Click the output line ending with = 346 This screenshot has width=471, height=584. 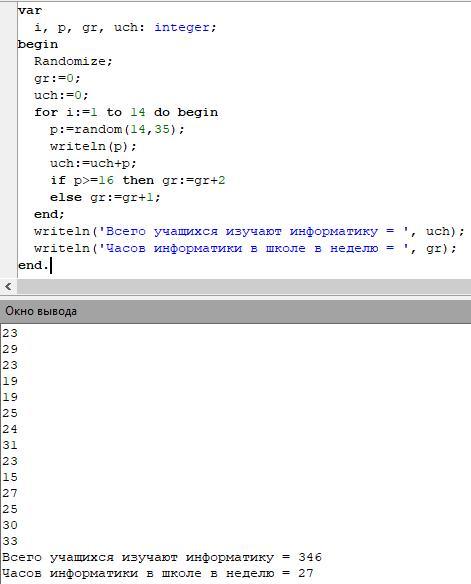[x=162, y=558]
